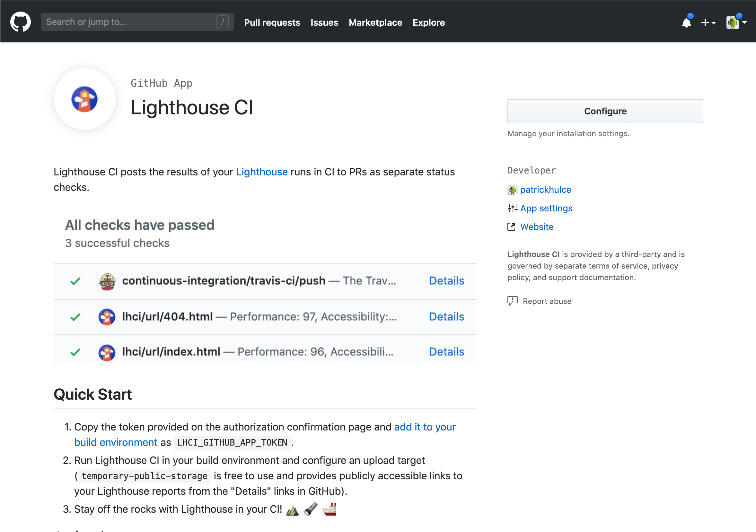The height and width of the screenshot is (532, 756).
Task: Click green checkmark on 404.html row
Action: click(x=75, y=317)
